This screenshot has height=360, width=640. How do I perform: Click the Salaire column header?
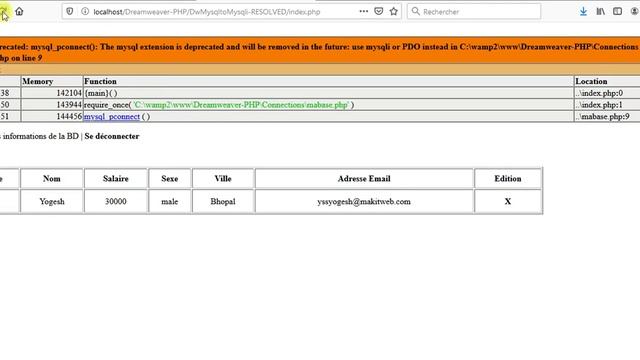coord(116,179)
